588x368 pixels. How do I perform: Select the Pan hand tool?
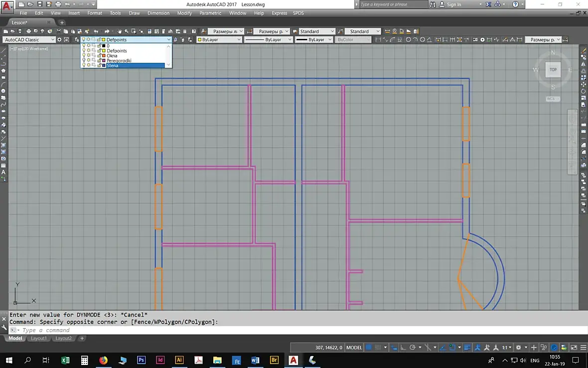(119, 31)
